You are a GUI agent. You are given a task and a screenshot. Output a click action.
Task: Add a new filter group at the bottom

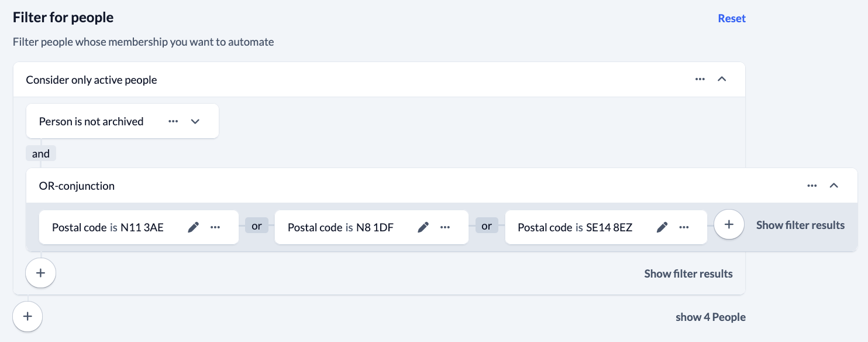(x=27, y=317)
